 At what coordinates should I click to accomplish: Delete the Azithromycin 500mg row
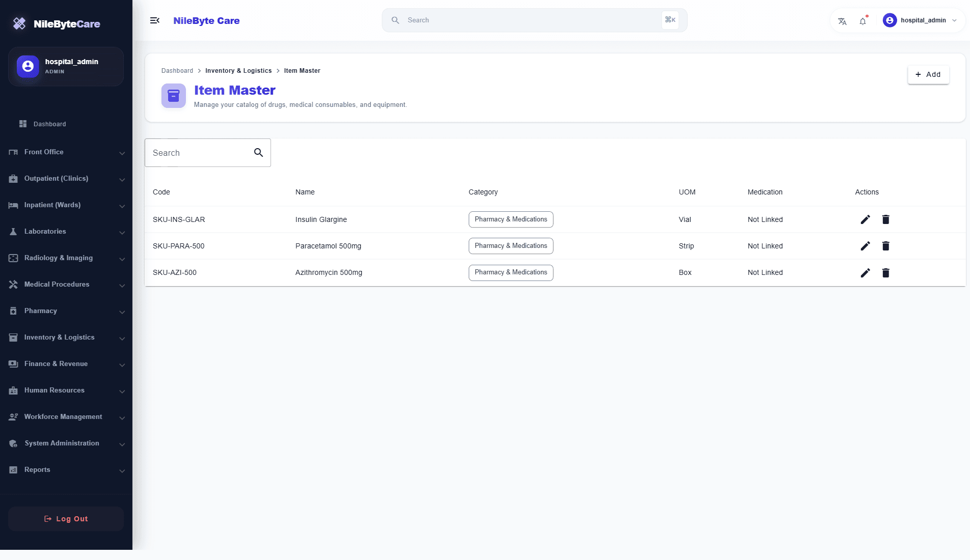point(885,273)
